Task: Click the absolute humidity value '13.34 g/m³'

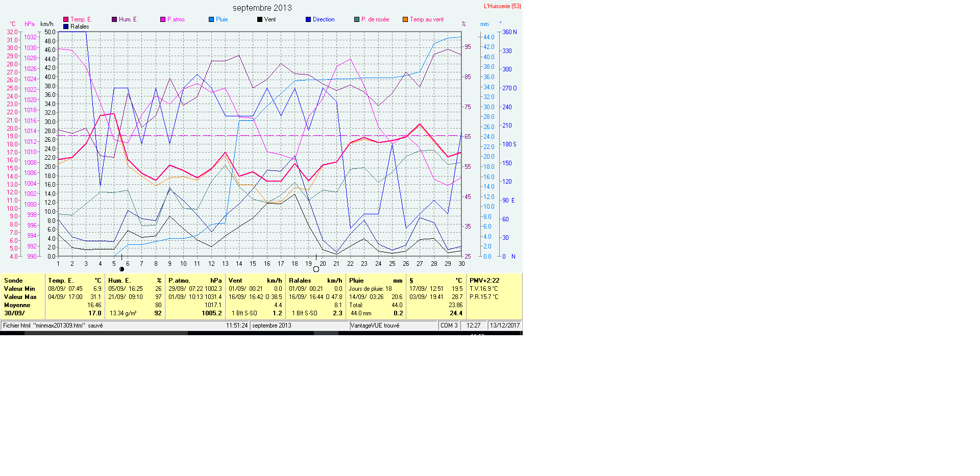Action: pos(123,313)
